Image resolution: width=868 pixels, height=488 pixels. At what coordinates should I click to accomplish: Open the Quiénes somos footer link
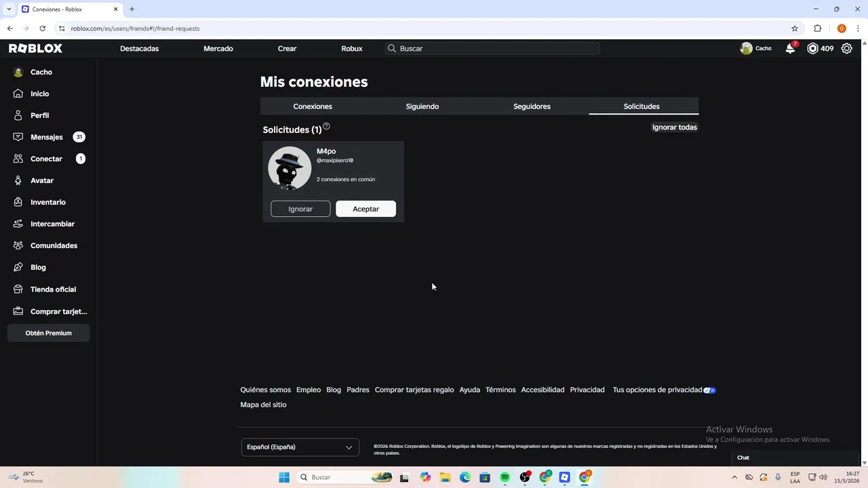coord(265,390)
